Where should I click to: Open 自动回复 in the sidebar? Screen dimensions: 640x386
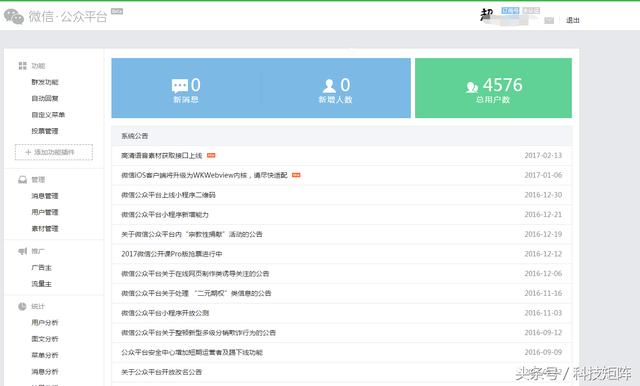pyautogui.click(x=45, y=98)
